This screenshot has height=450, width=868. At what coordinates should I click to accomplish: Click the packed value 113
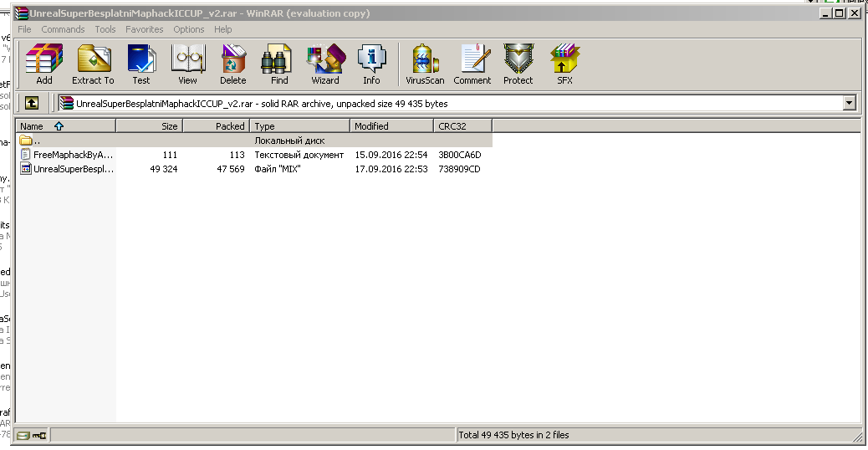click(237, 155)
